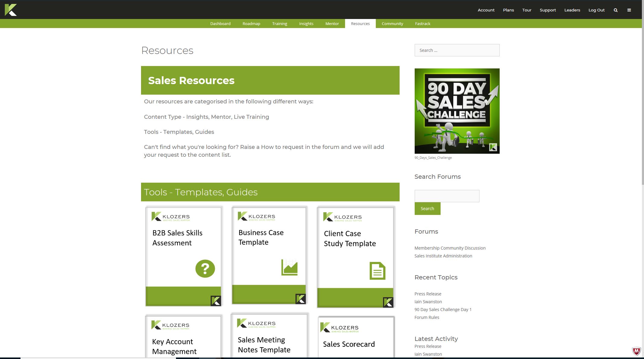The width and height of the screenshot is (644, 359).
Task: Click the McAfee shield icon in the corner
Action: click(x=636, y=351)
